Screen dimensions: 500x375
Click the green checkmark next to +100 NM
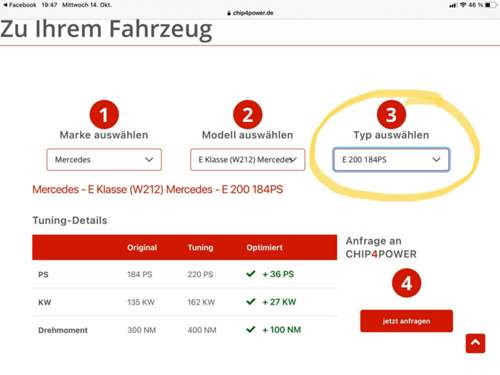pyautogui.click(x=251, y=330)
